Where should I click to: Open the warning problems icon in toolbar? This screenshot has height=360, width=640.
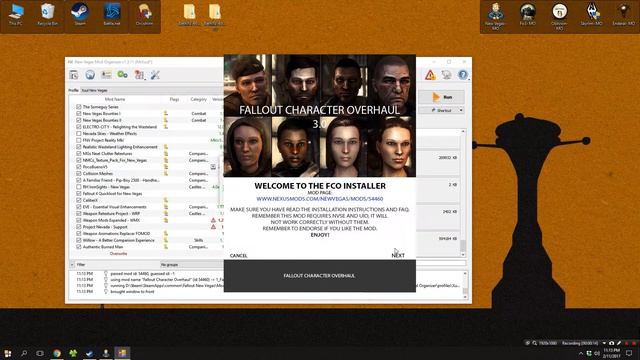430,75
